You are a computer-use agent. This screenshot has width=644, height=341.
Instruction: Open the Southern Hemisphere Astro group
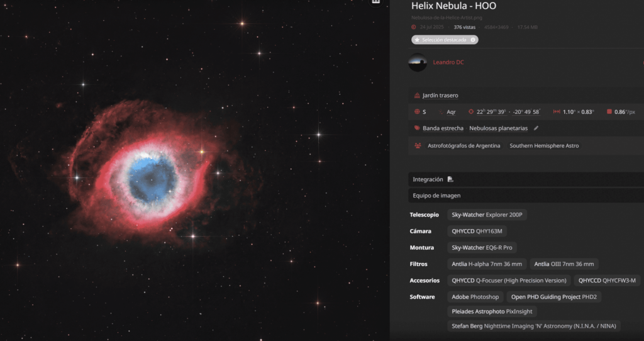click(x=544, y=145)
